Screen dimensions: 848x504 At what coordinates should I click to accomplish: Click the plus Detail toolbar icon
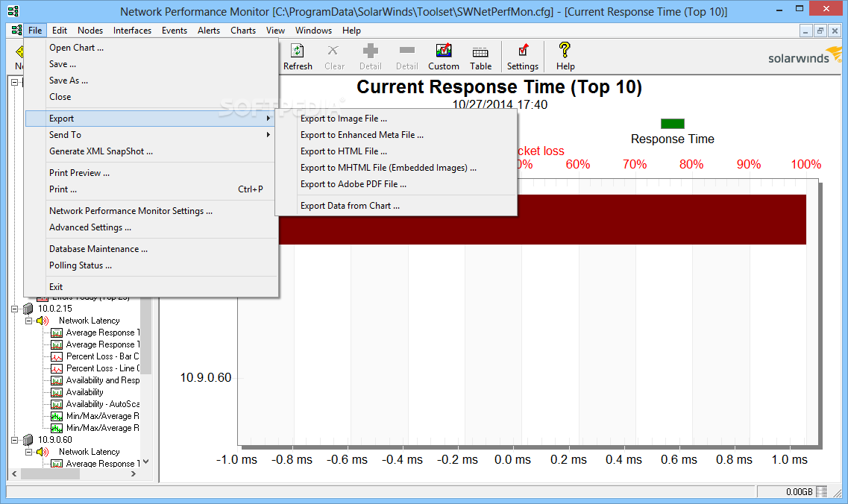tap(371, 51)
